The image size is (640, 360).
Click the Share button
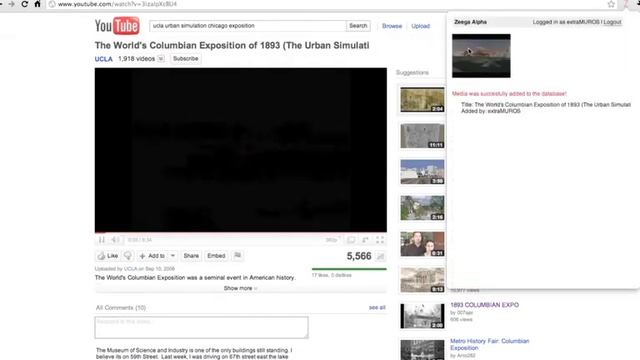click(191, 256)
